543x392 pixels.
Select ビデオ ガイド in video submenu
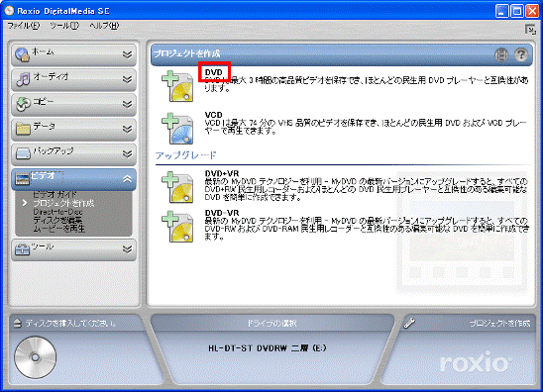[x=54, y=194]
